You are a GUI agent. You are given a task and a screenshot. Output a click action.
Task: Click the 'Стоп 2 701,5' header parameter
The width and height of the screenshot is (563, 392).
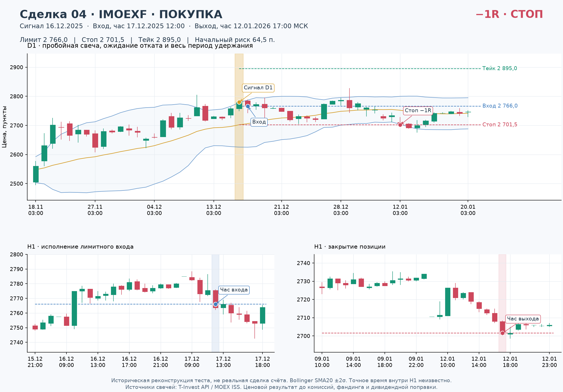coord(103,40)
